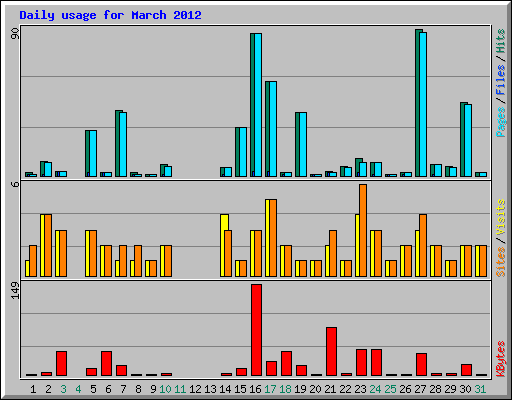Click the cyan Pages bar for day 7
Image resolution: width=512 pixels, height=400 pixels.
pos(123,145)
